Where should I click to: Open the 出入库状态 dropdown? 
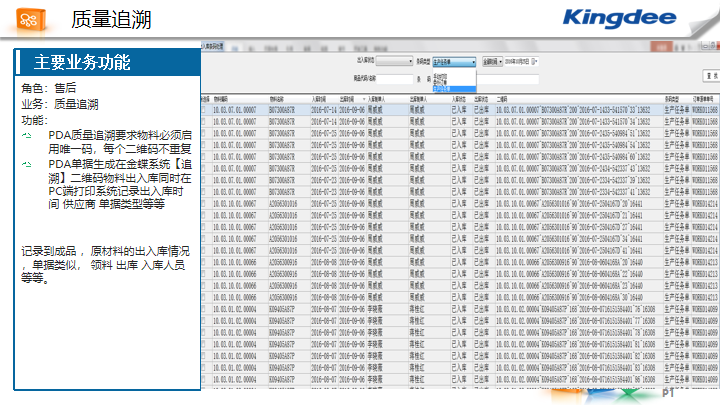pyautogui.click(x=394, y=61)
